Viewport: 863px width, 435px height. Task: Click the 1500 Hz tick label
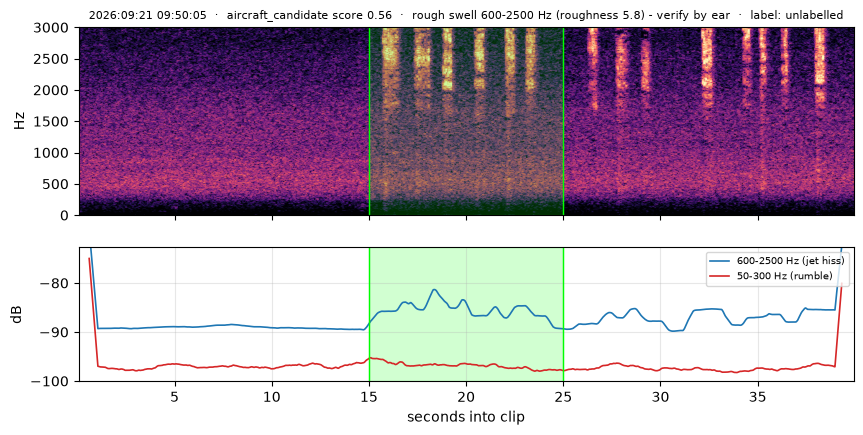click(x=53, y=122)
